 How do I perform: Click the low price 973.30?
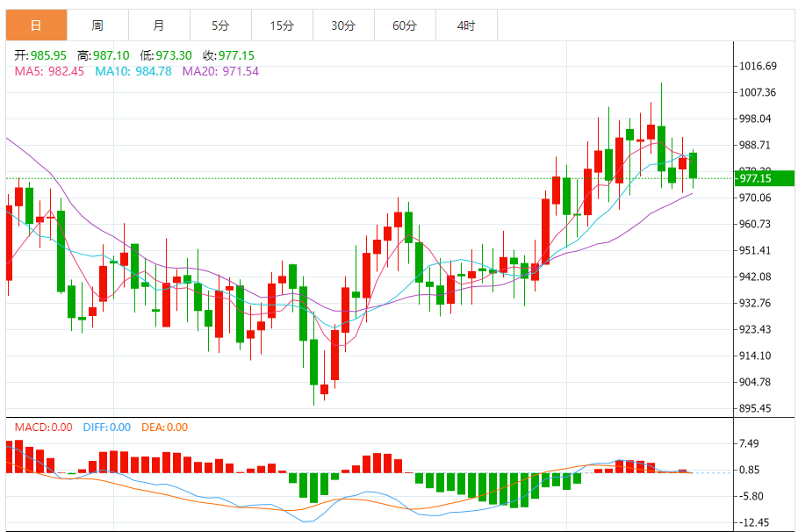(174, 55)
